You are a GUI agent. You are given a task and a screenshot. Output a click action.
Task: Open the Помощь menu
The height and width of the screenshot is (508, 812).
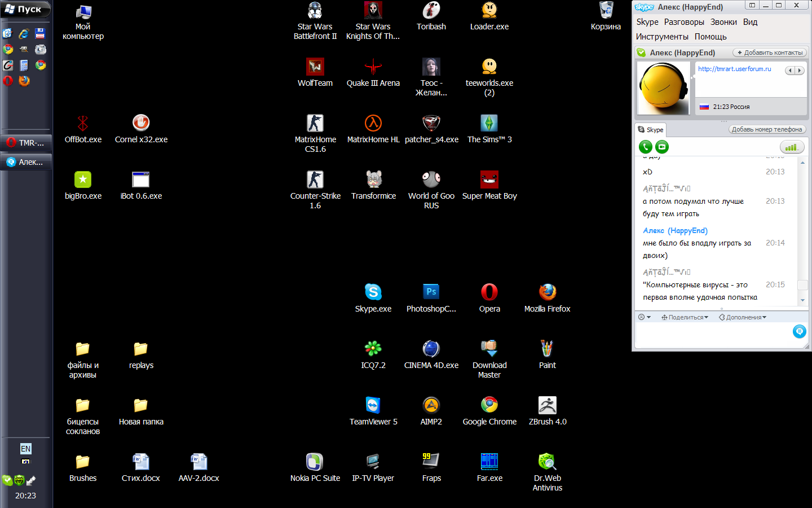click(x=710, y=37)
